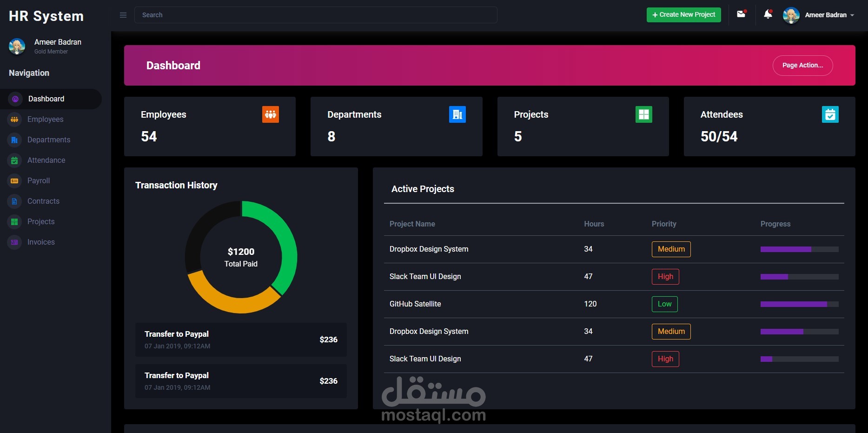Click the $1200 Total Paid label
Viewport: 868px width, 433px height.
pos(241,257)
